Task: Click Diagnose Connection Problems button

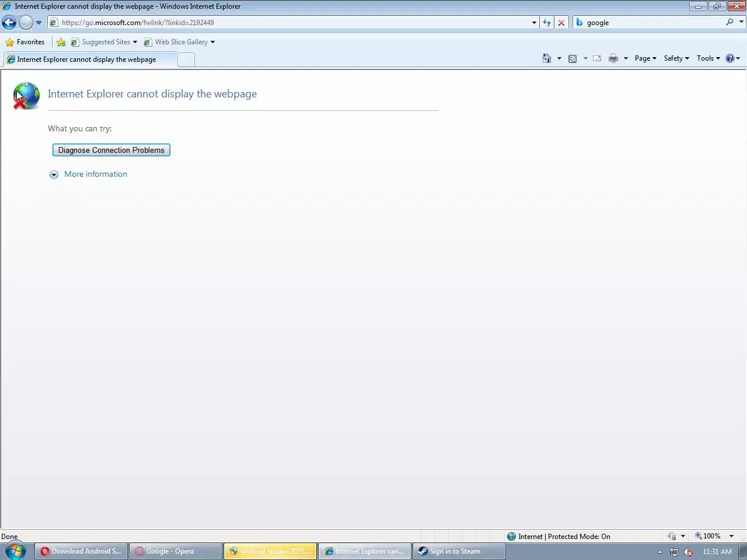Action: 111,150
